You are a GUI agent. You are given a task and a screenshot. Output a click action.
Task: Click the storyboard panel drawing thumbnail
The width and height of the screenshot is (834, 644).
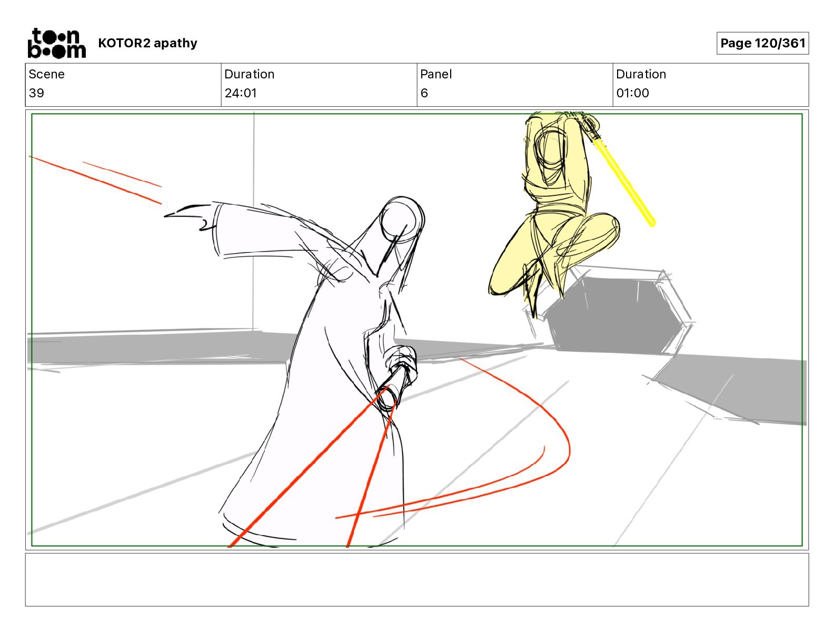click(x=417, y=330)
